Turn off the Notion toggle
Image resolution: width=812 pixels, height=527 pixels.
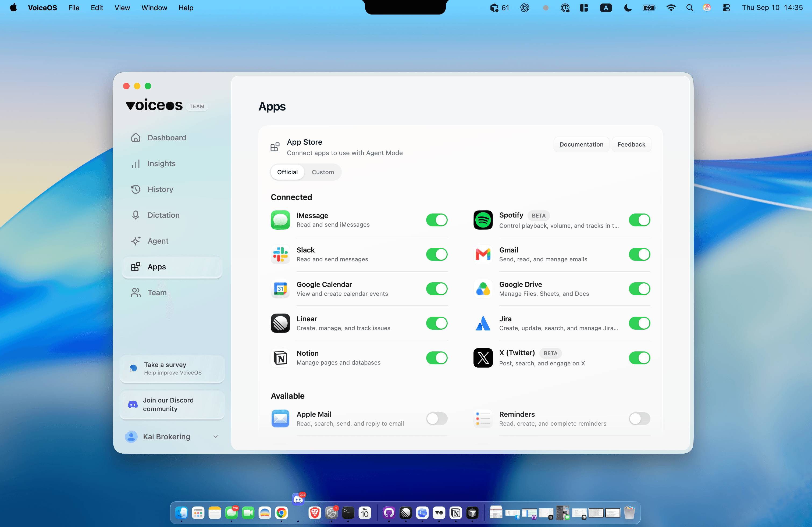coord(437,358)
